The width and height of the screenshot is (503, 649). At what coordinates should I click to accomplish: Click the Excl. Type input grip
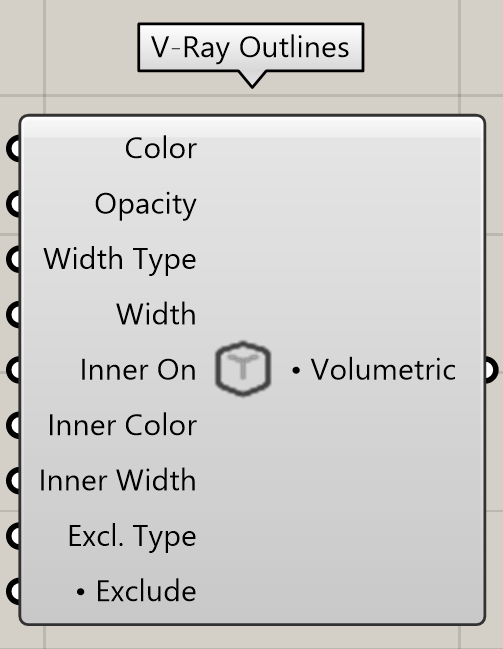pos(14,536)
